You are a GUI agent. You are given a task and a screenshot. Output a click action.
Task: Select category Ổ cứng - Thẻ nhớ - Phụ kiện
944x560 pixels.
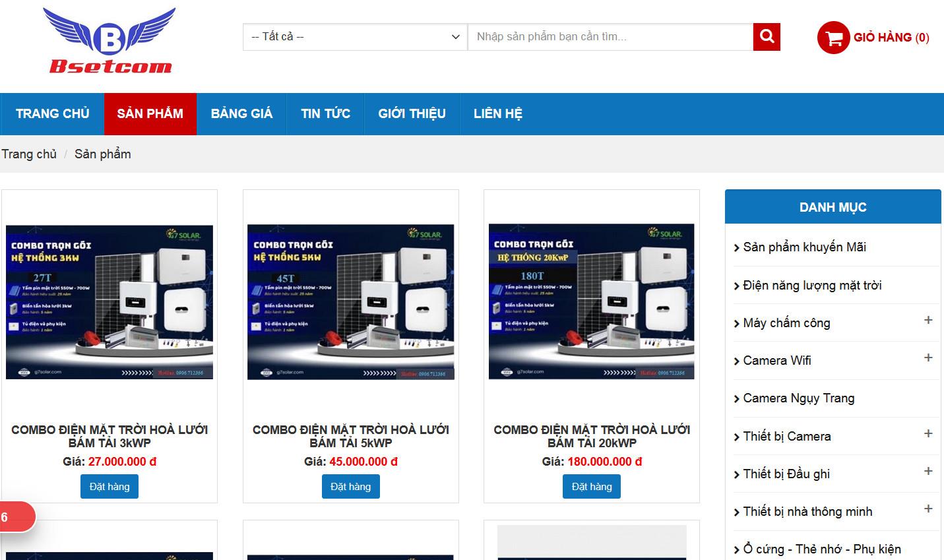[x=823, y=549]
